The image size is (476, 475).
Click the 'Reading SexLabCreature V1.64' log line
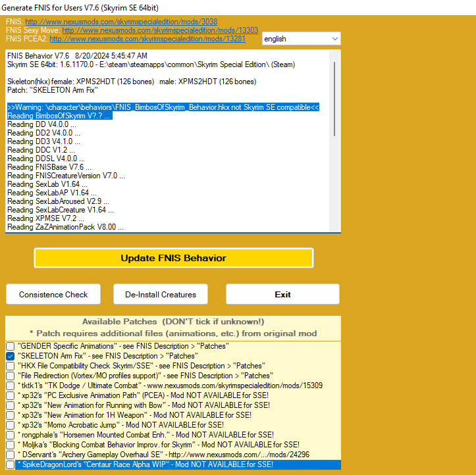(x=61, y=210)
